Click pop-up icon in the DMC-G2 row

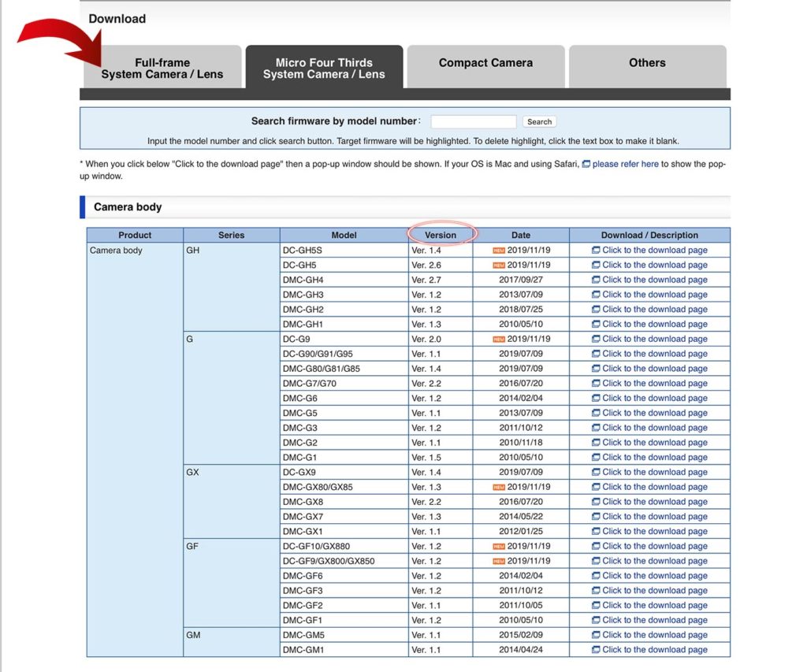[596, 443]
